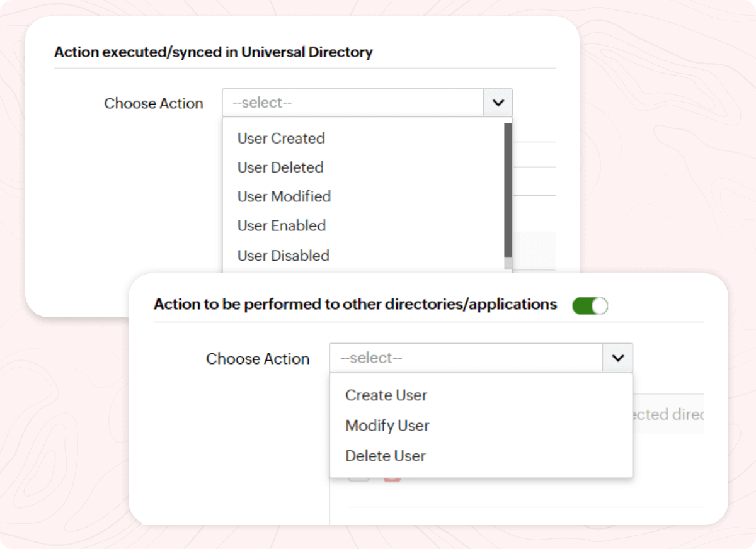The height and width of the screenshot is (549, 756).
Task: Click the --select-- field under Universal Directory
Action: tap(353, 103)
